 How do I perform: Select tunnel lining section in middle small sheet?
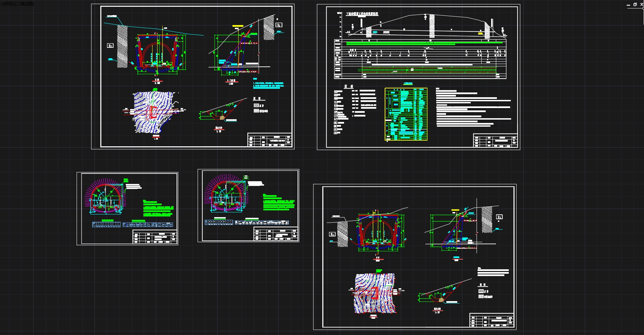click(226, 193)
